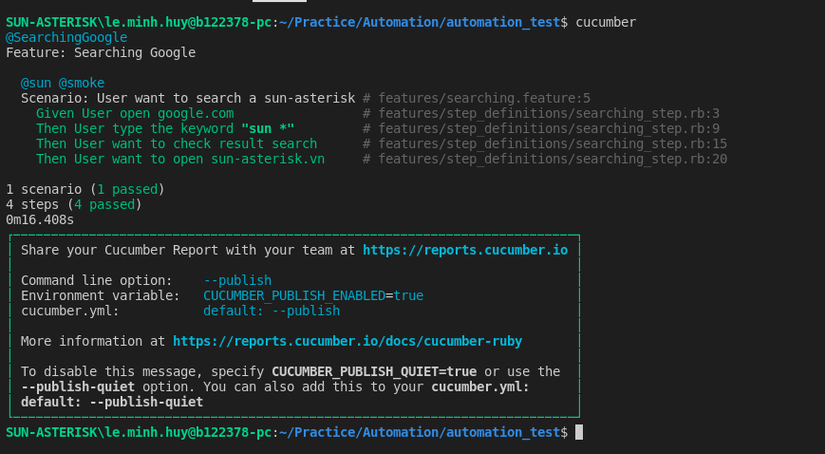Click the 'default: --publish' value after cucumber.yml

271,311
